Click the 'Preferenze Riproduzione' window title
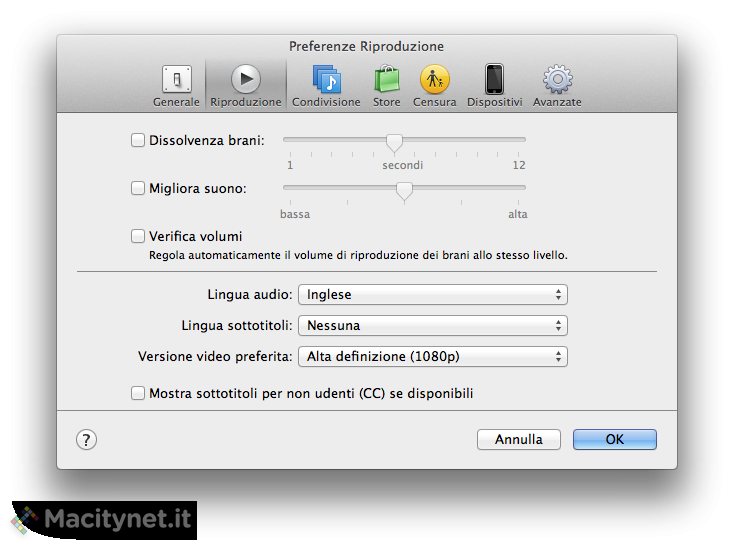The height and width of the screenshot is (548, 734). click(366, 46)
